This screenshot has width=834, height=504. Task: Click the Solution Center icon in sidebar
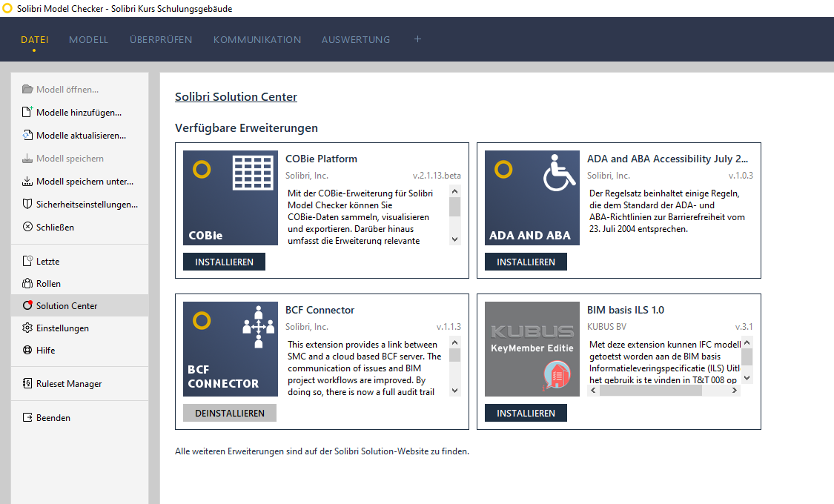point(27,305)
